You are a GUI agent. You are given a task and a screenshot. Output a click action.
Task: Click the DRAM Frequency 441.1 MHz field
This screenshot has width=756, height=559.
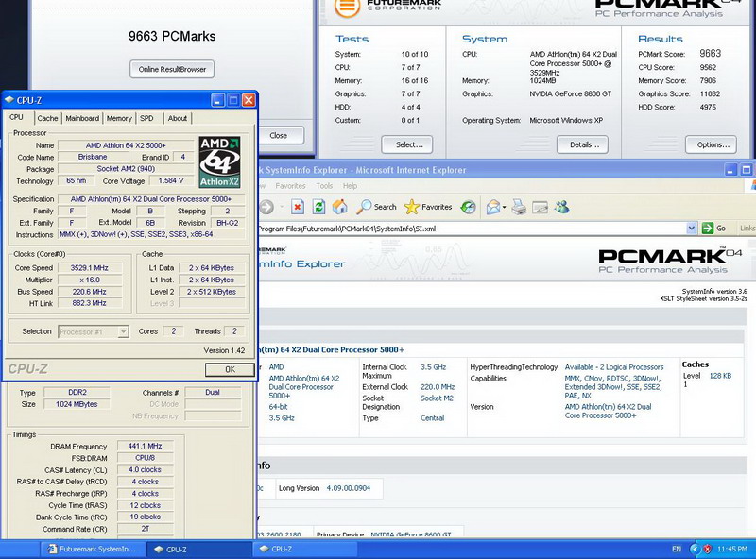(145, 447)
